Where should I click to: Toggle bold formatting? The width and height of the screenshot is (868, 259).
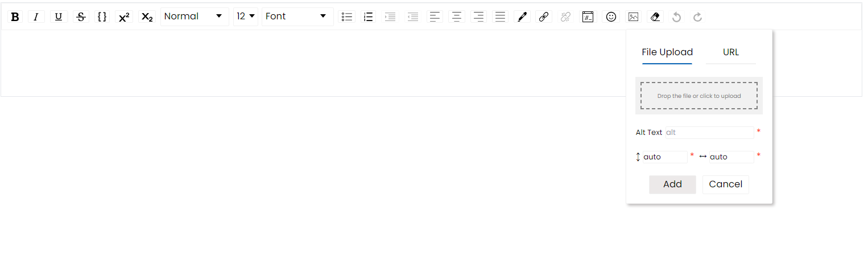pyautogui.click(x=15, y=17)
